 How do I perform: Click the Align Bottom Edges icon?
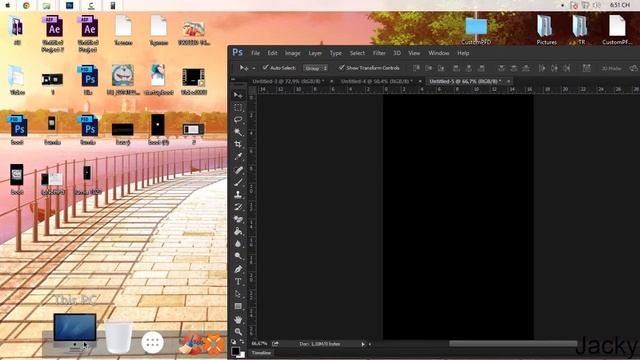click(441, 68)
